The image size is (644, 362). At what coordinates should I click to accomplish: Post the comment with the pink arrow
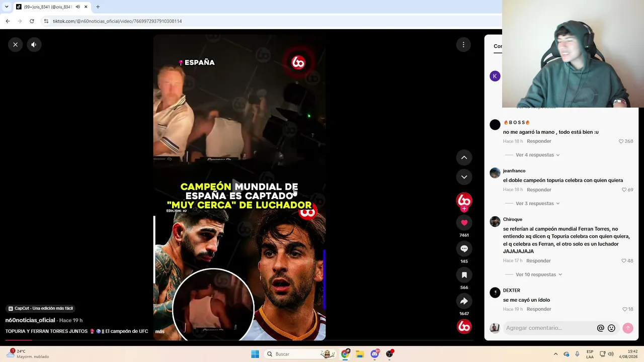click(627, 328)
